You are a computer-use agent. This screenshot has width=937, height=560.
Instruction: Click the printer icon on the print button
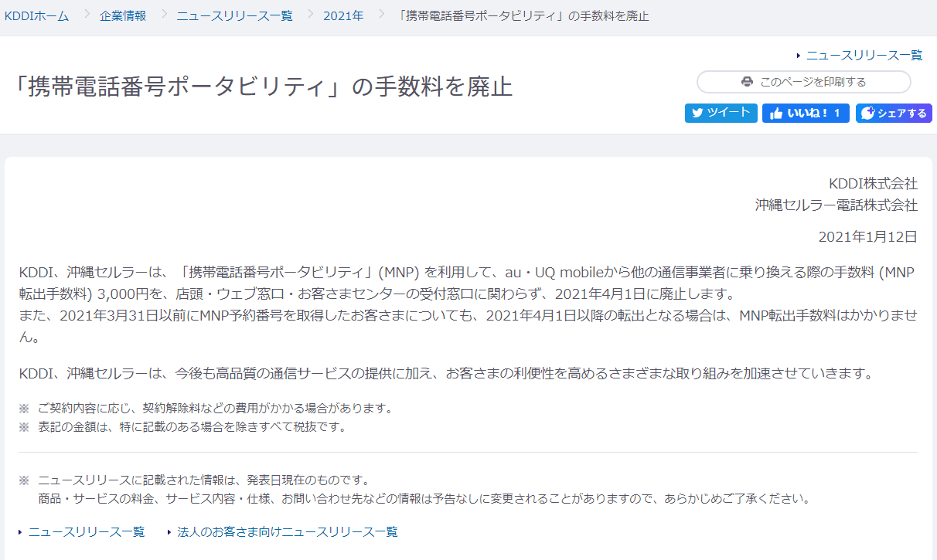tap(747, 82)
